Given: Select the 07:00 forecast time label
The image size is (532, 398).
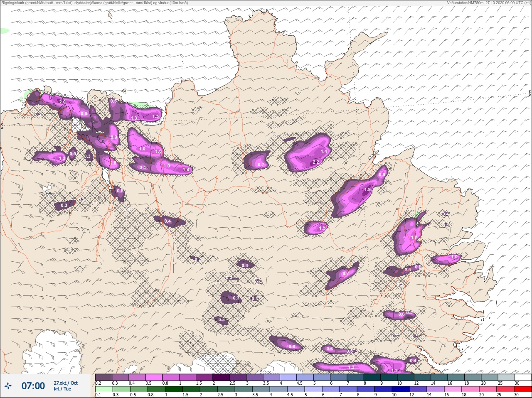Looking at the screenshot, I should point(33,386).
